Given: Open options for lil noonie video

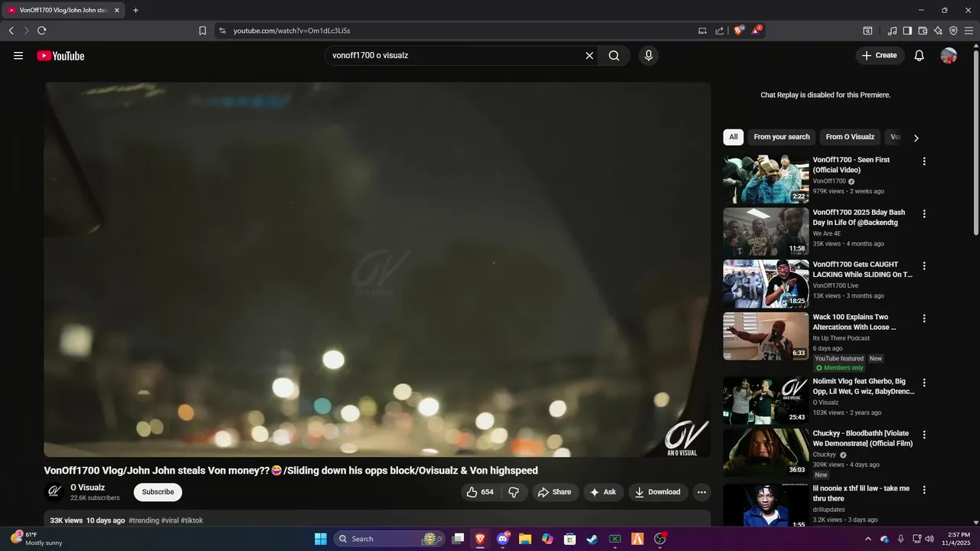Looking at the screenshot, I should (x=924, y=490).
